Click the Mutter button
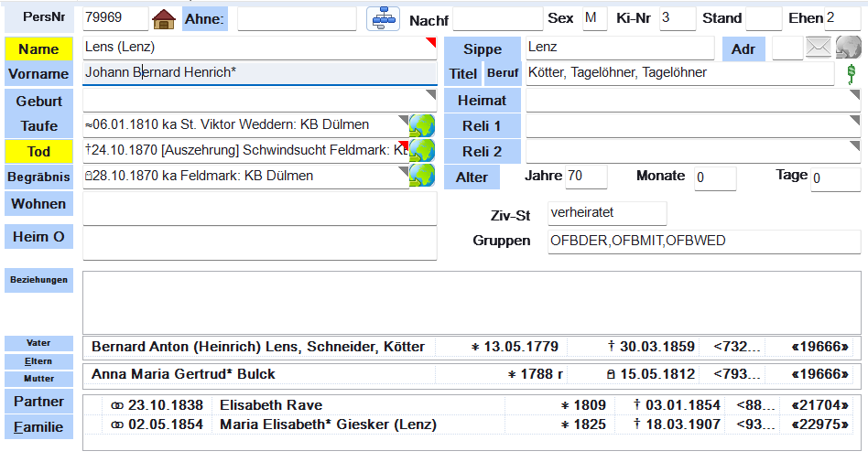The width and height of the screenshot is (868, 462). tap(38, 379)
